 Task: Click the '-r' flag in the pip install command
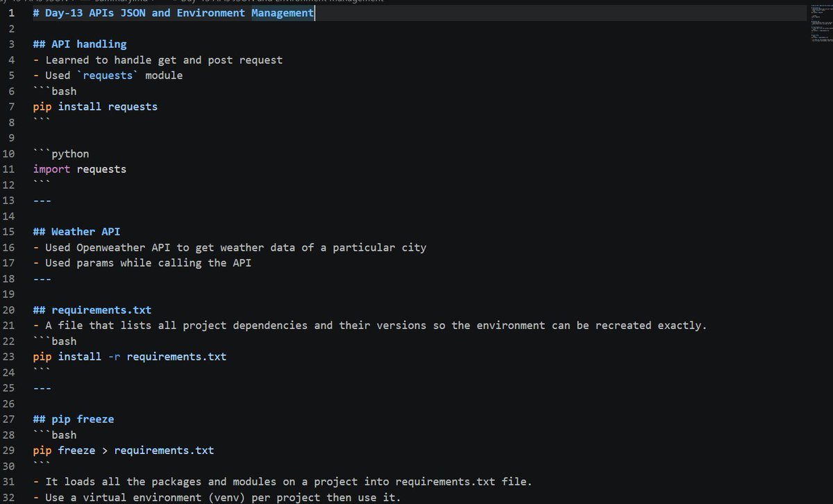click(x=114, y=357)
